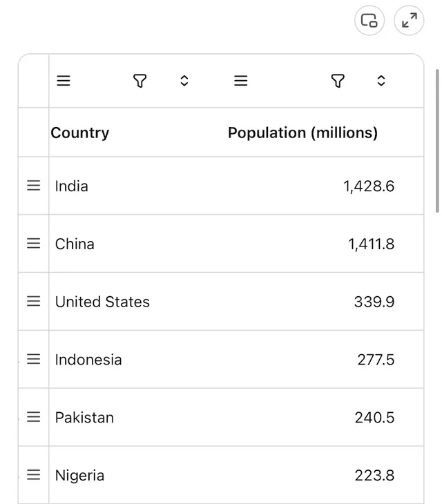The height and width of the screenshot is (504, 442).
Task: Select the Population (millions) header
Action: tap(302, 133)
